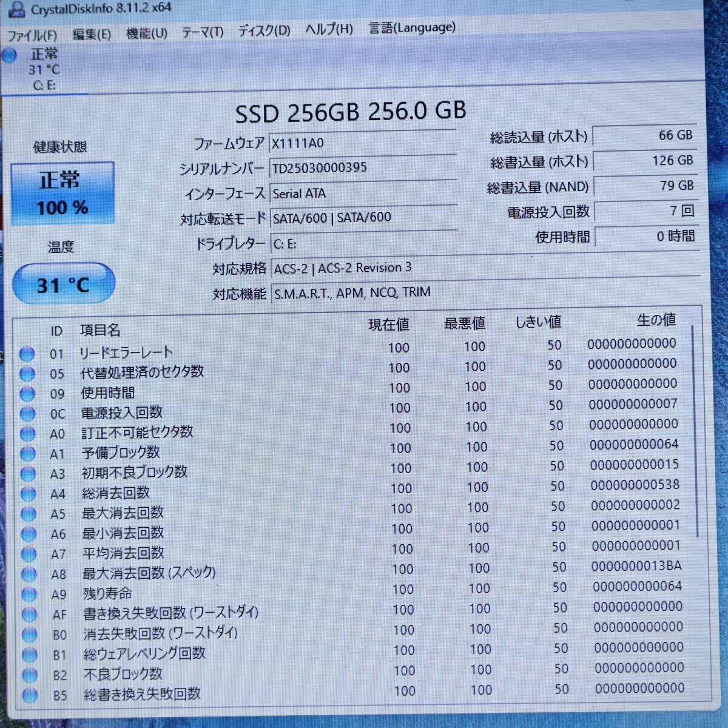
Task: Open the 言語(Language) menu
Action: [x=412, y=28]
